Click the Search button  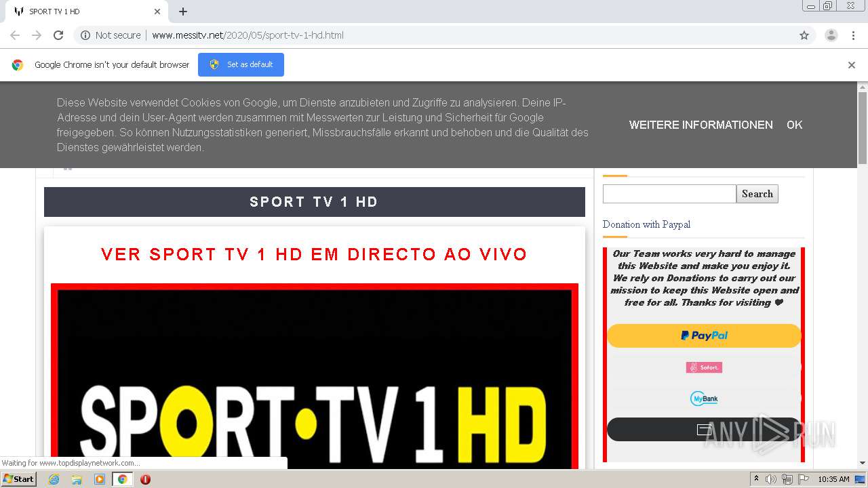click(x=757, y=194)
